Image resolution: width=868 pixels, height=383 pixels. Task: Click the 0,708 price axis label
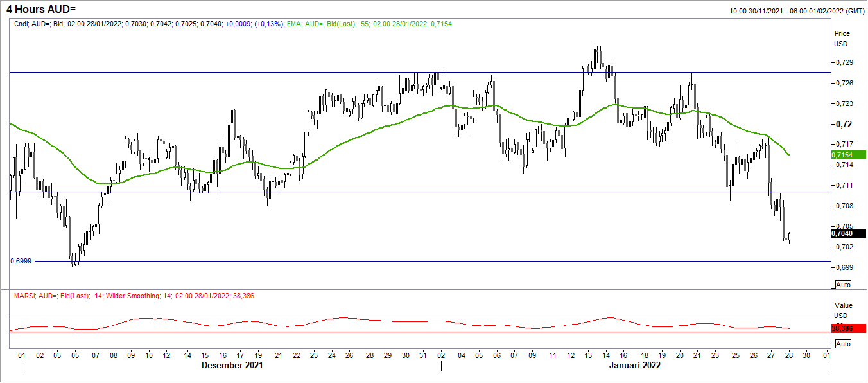[x=844, y=206]
